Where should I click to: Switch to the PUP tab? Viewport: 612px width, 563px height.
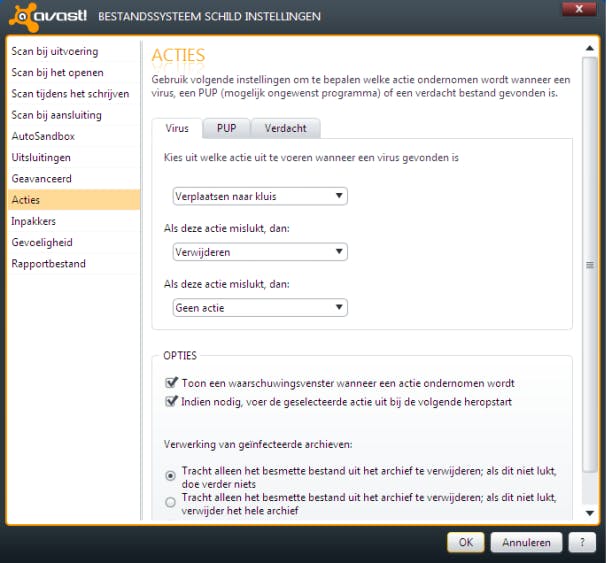226,128
